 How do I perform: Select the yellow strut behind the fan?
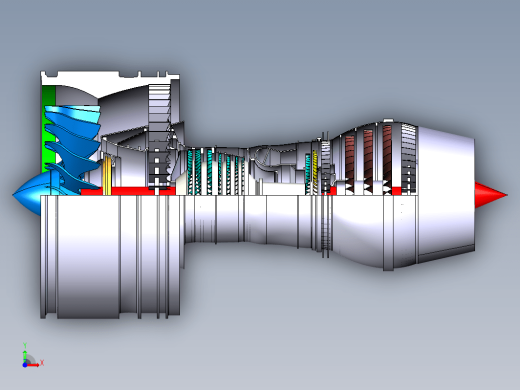point(107,175)
